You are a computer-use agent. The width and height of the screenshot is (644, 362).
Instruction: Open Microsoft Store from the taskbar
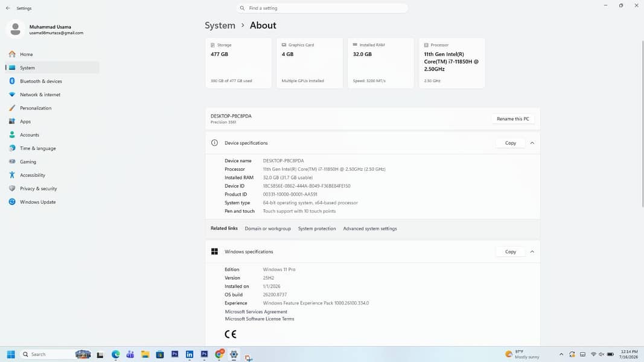(x=160, y=354)
